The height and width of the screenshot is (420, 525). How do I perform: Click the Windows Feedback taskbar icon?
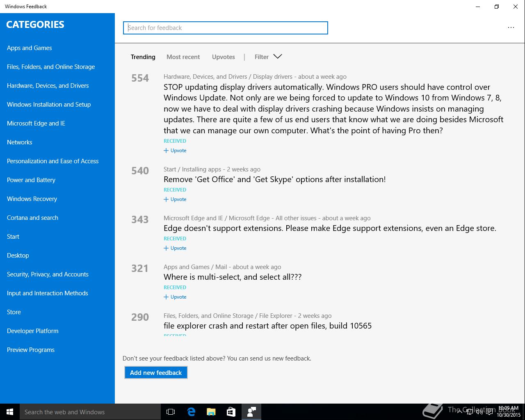coord(251,412)
